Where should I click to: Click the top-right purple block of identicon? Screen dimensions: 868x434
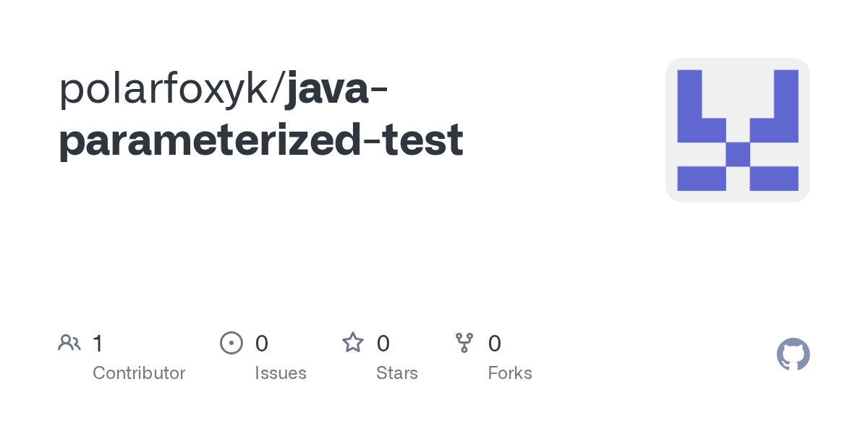coord(786,94)
